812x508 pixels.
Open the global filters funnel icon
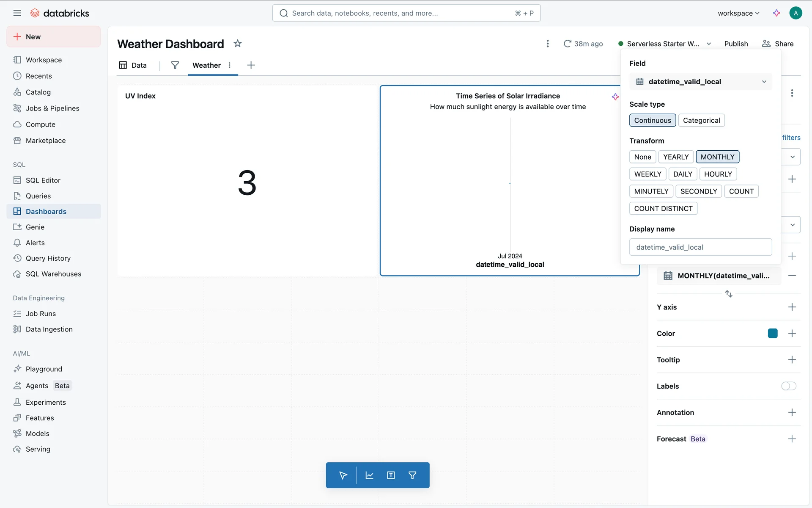pyautogui.click(x=175, y=65)
